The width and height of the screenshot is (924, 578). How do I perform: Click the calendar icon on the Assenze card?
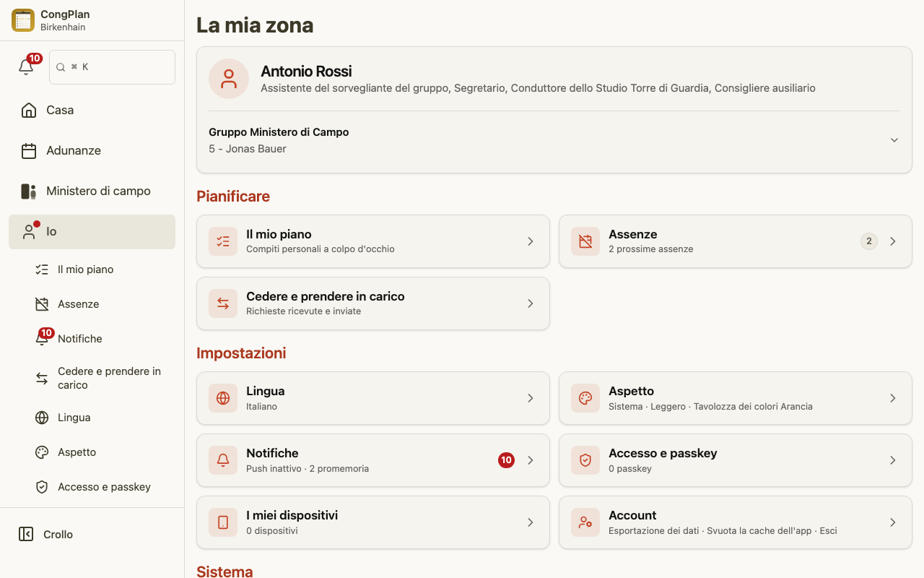[585, 241]
